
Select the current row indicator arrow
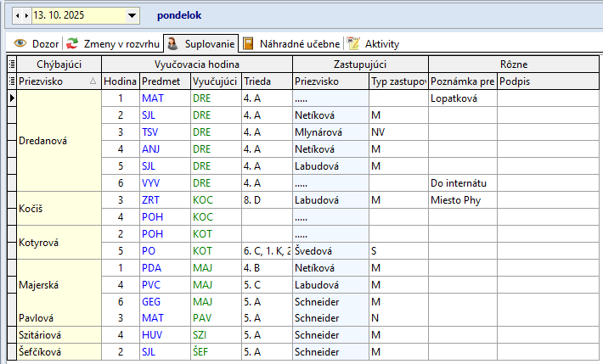12,98
